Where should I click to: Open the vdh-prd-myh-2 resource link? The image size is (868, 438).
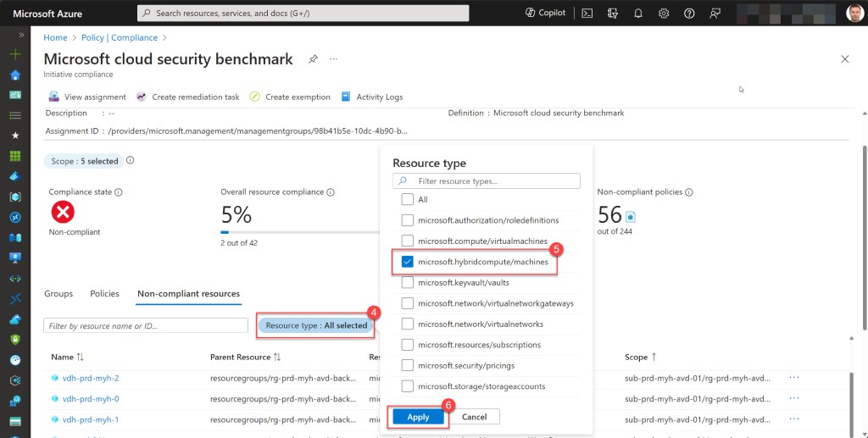[x=90, y=378]
